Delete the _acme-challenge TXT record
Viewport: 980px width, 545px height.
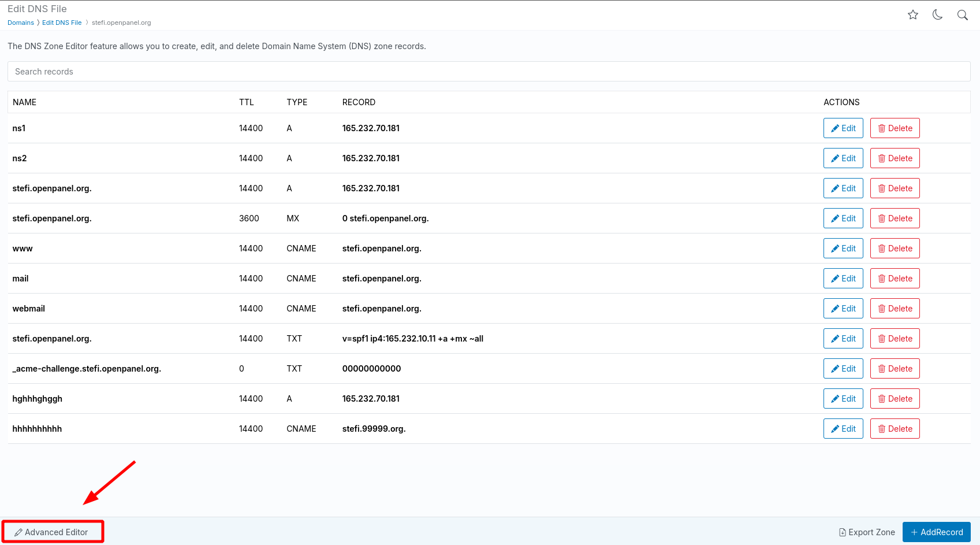pos(895,369)
